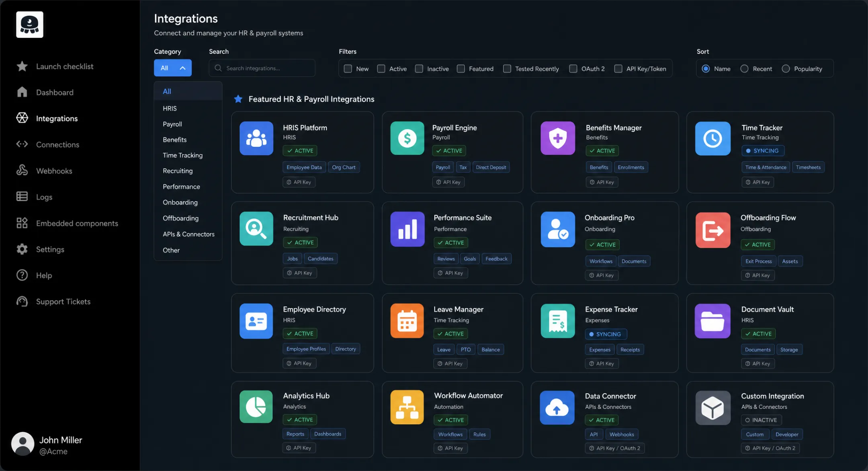Choose Benefits in the category list
The width and height of the screenshot is (868, 471).
188,140
